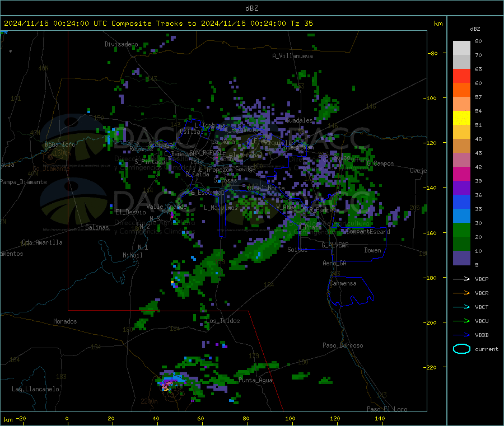The height and width of the screenshot is (426, 504).
Task: Click the Punta_Agua label
Action: 255,381
